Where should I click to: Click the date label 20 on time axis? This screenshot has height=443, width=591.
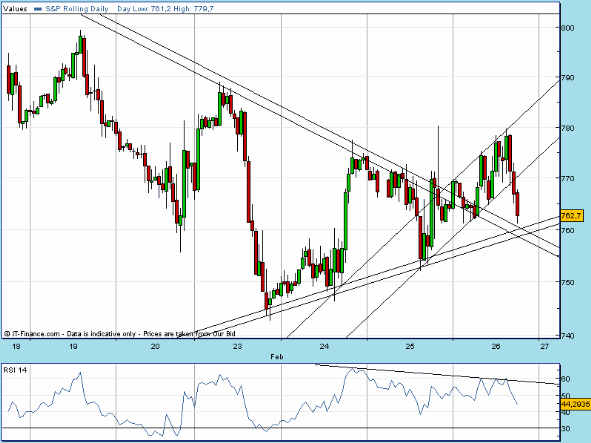[155, 346]
